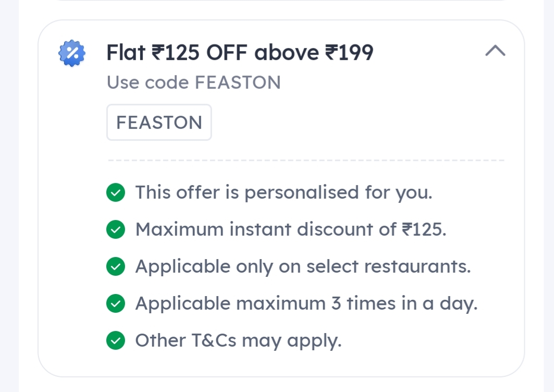Click the dashed divider below the code
The width and height of the screenshot is (554, 392).
(x=305, y=160)
